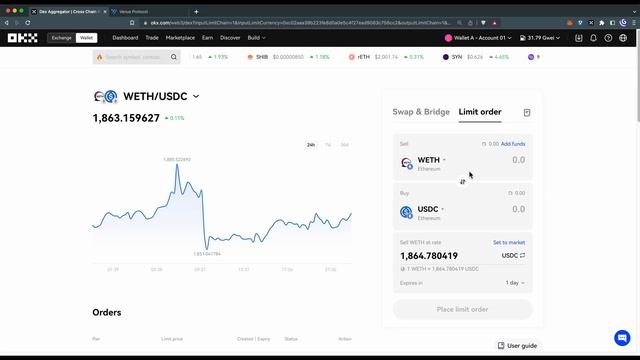Swap sell and buy tokens arrow

click(x=462, y=182)
